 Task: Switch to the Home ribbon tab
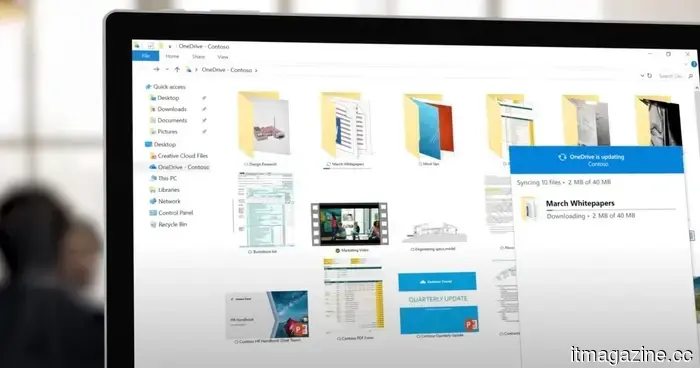coord(172,56)
